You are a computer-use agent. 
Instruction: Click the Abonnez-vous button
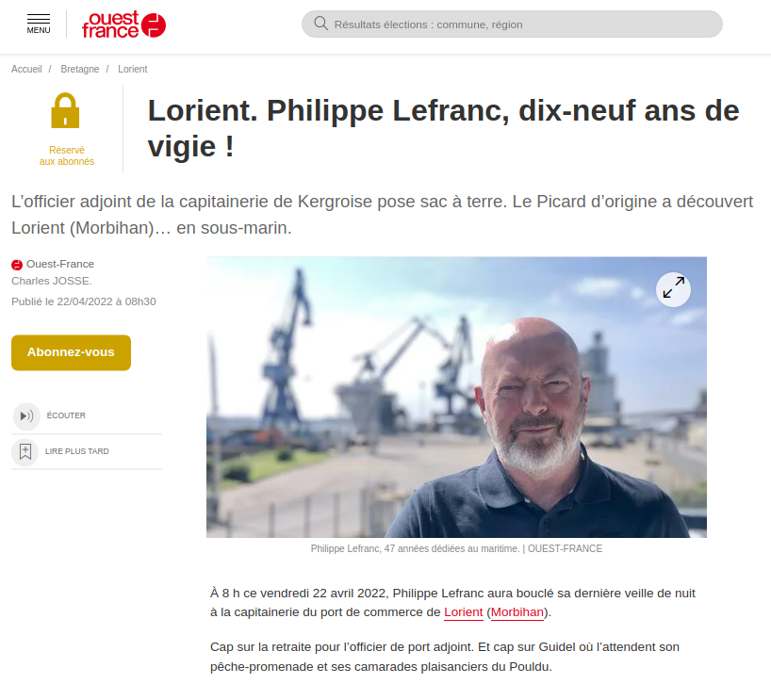[71, 352]
